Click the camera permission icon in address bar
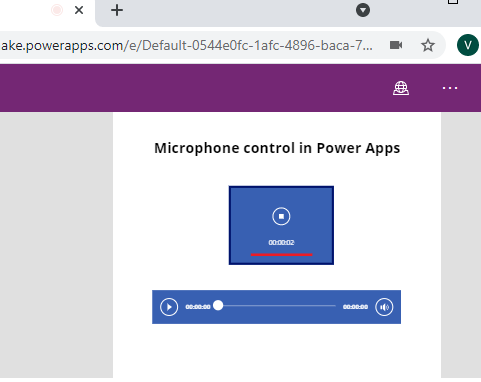 [x=396, y=45]
